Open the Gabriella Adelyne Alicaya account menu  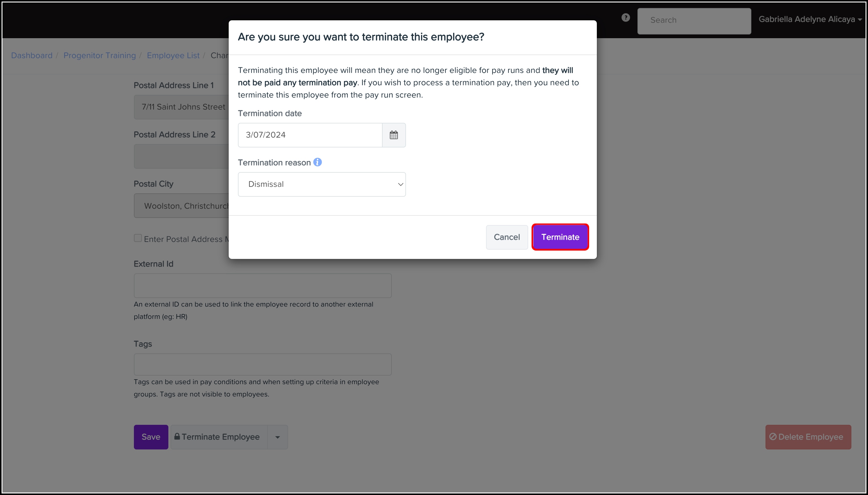(810, 19)
